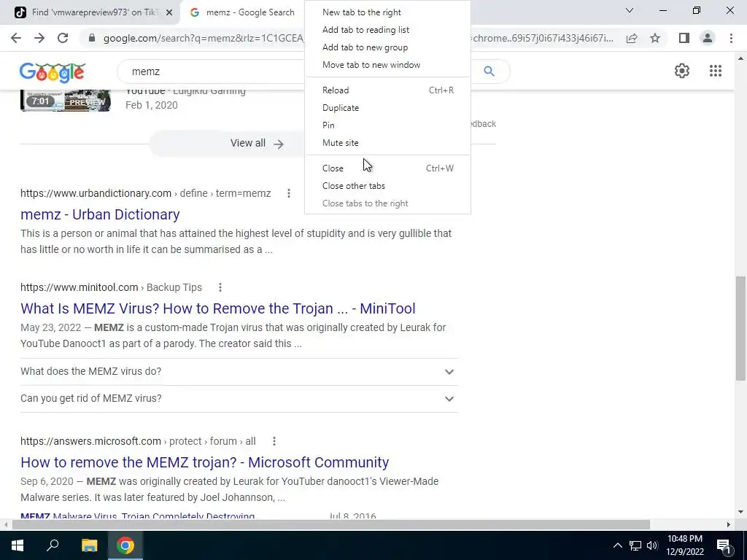Screen dimensions: 747x560
Task: Select Reload in the context menu
Action: pyautogui.click(x=387, y=90)
